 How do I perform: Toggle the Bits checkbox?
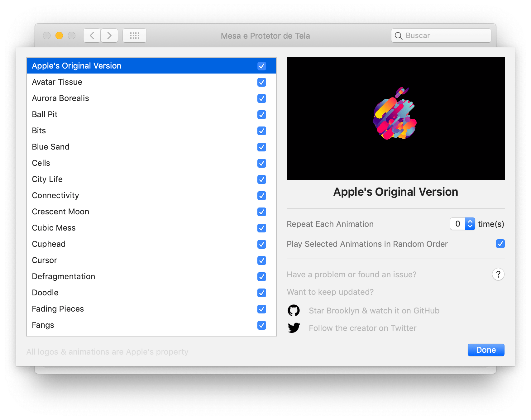[x=262, y=131]
